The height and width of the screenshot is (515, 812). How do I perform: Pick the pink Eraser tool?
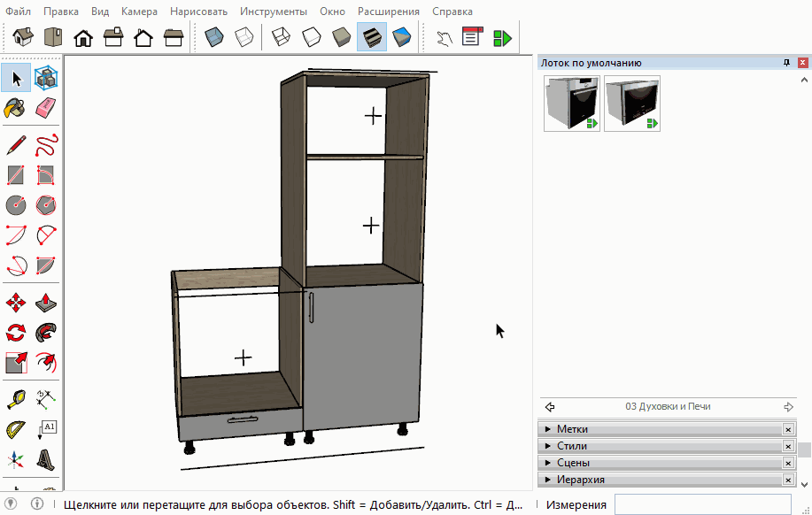[x=46, y=109]
